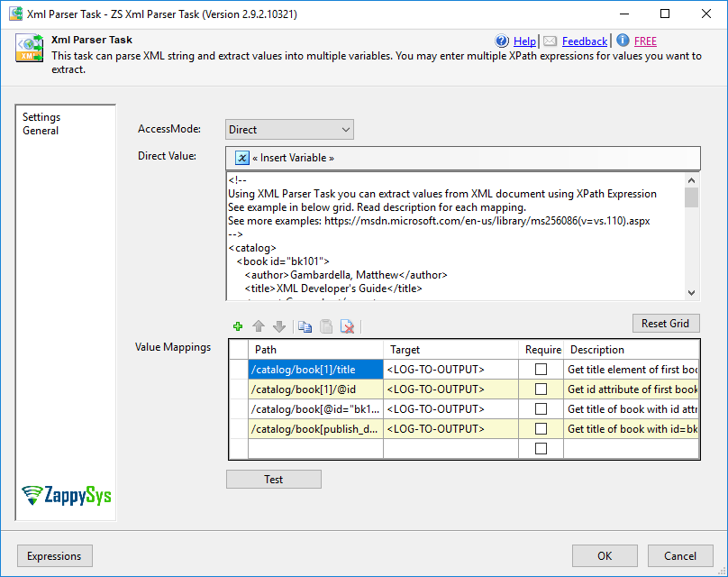This screenshot has width=728, height=577.
Task: Click the Insert Variable x icon
Action: point(241,158)
